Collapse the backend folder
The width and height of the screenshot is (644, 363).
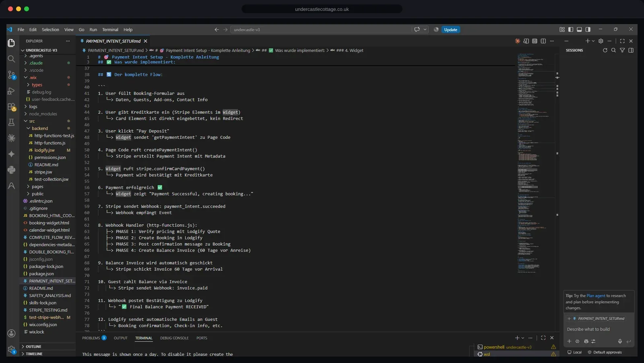coord(48,128)
